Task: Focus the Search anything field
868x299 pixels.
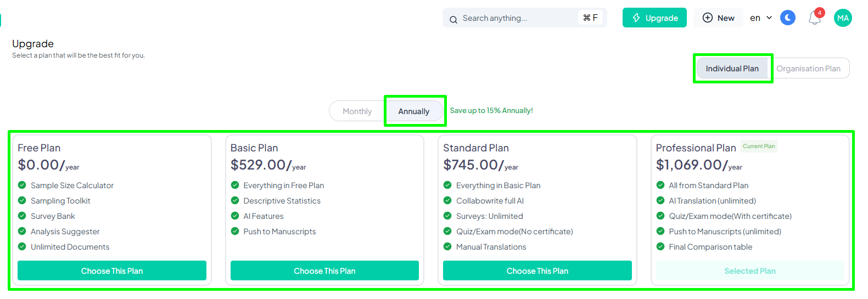Action: (x=525, y=18)
